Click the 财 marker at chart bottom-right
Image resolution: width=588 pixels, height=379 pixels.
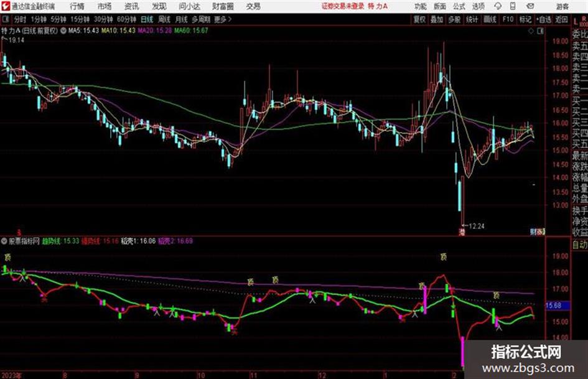click(x=533, y=232)
